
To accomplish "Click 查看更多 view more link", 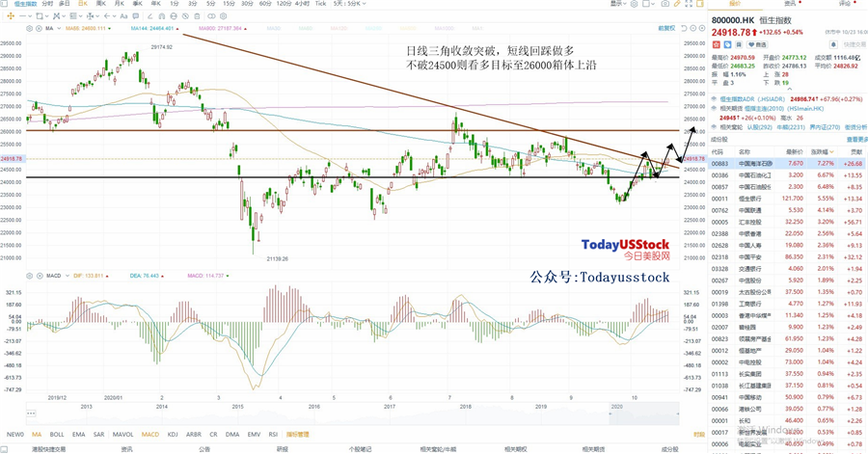I will point(856,140).
